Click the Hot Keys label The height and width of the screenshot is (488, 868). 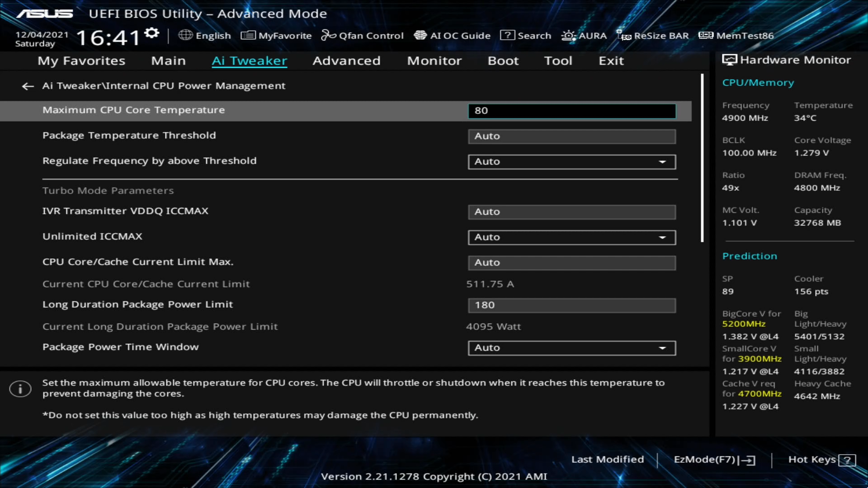[811, 460]
